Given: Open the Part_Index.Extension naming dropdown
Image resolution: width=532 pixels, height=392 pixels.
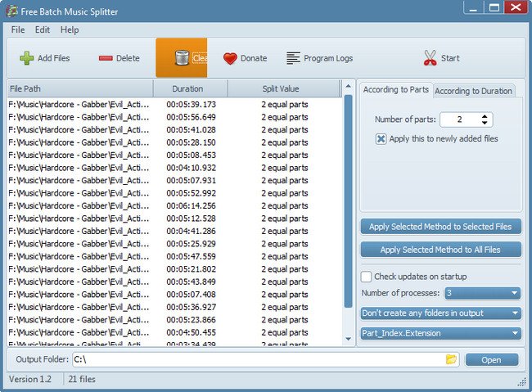Looking at the screenshot, I should (440, 333).
